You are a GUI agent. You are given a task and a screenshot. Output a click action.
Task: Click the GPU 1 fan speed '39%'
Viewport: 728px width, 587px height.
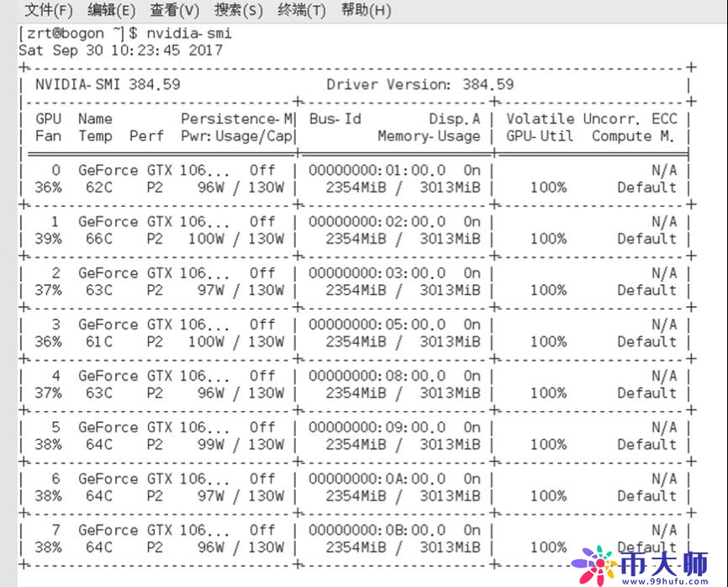[48, 239]
